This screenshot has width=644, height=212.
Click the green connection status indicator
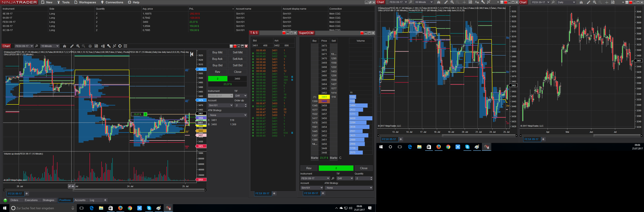[x=5, y=200]
